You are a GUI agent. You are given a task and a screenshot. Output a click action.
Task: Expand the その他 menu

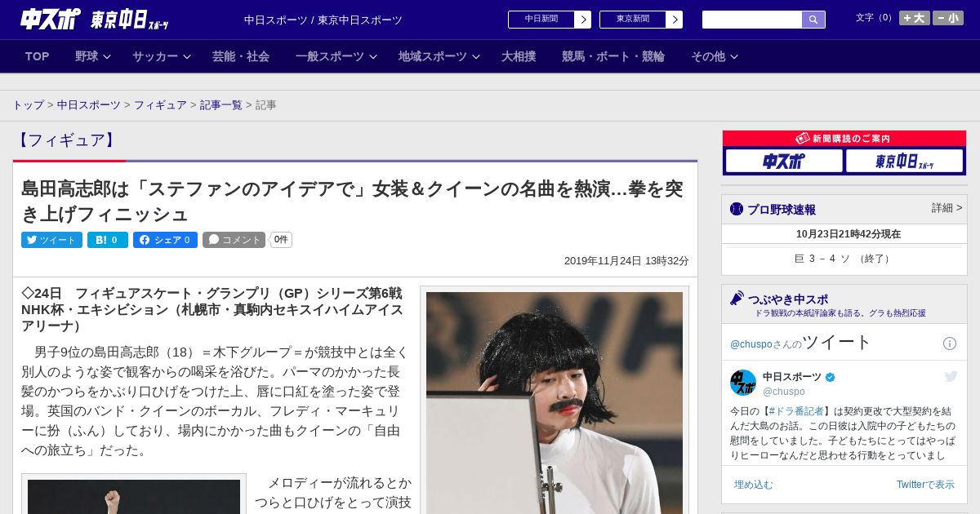[715, 56]
